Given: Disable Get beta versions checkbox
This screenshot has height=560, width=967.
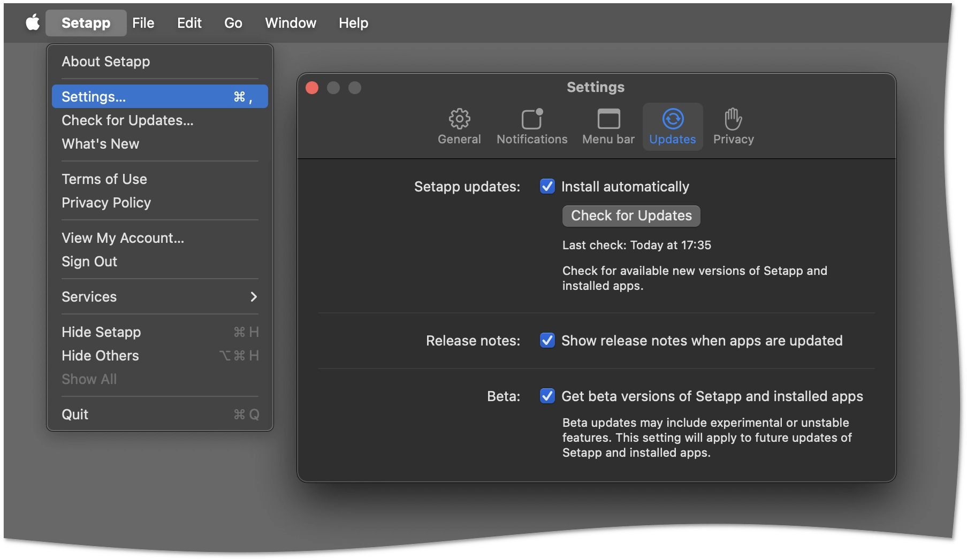Looking at the screenshot, I should coord(547,396).
